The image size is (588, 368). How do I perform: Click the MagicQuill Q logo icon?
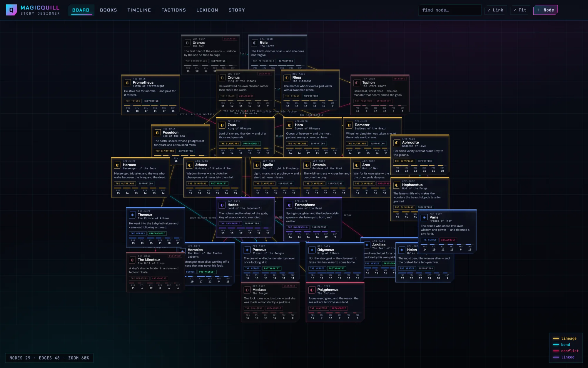click(11, 10)
